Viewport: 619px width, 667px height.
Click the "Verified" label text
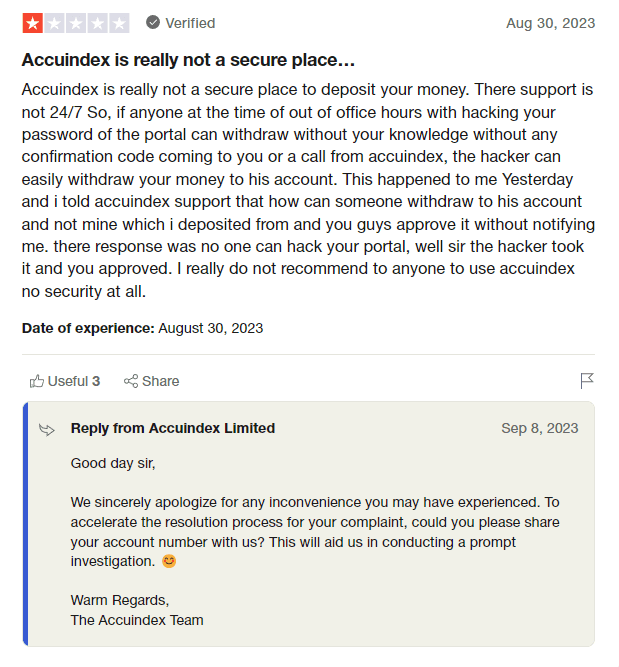click(x=190, y=23)
